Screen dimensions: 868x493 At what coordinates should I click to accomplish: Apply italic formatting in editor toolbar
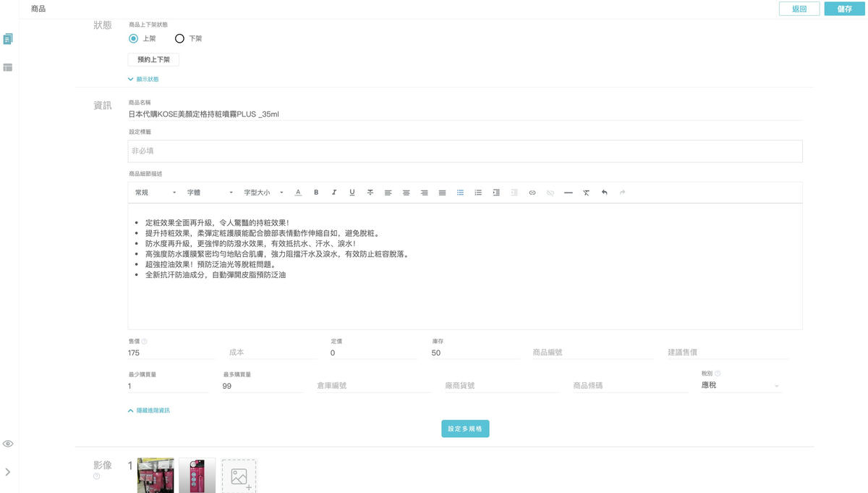tap(334, 193)
